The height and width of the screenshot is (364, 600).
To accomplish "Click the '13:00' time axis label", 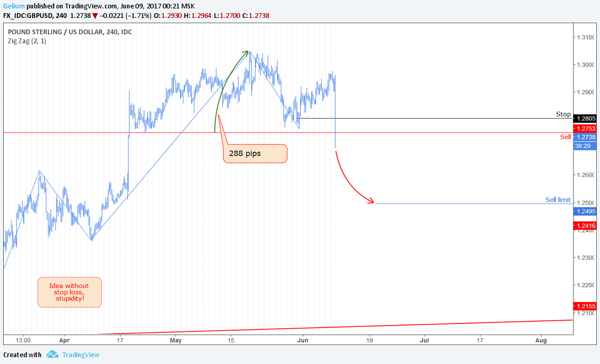I will click(23, 340).
